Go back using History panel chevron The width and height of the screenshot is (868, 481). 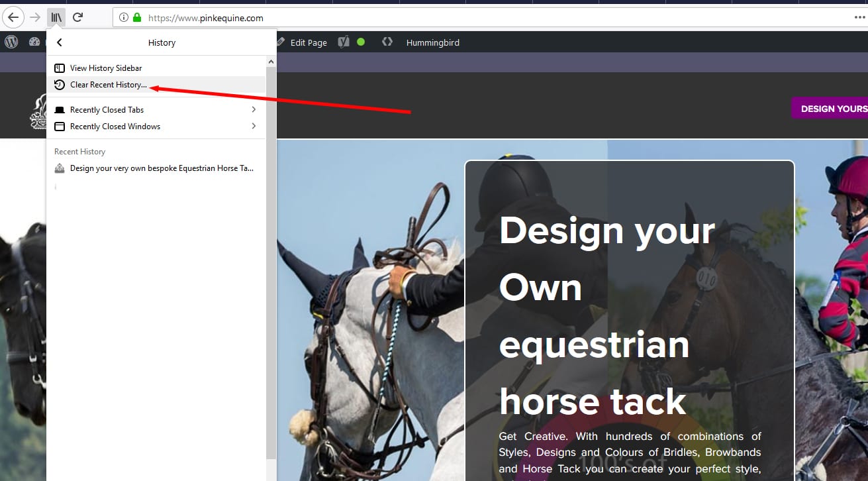coord(60,42)
